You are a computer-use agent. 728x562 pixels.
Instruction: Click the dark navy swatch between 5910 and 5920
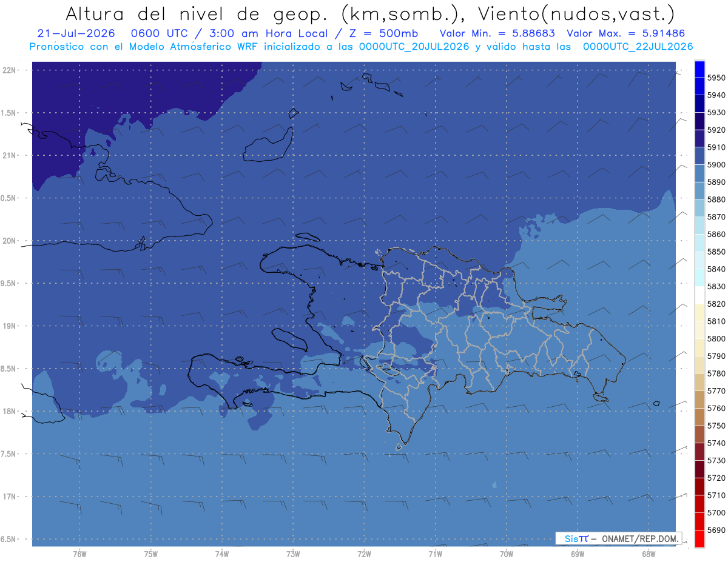click(699, 139)
